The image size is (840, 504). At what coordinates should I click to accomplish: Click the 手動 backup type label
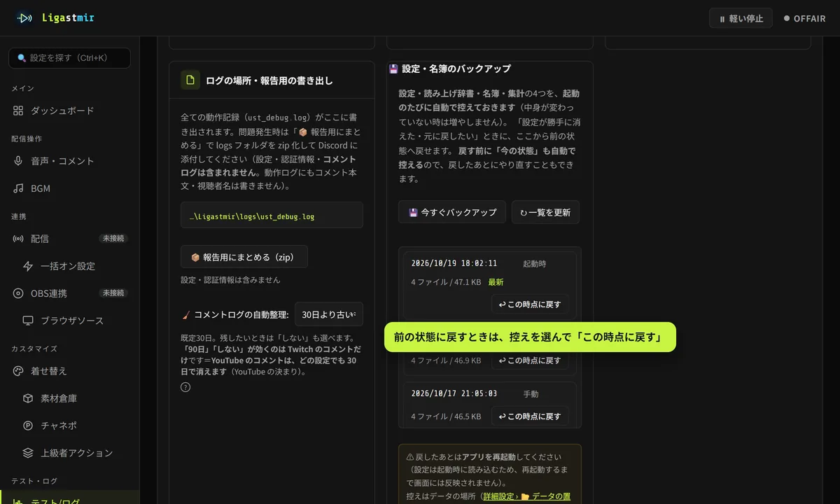click(x=531, y=394)
